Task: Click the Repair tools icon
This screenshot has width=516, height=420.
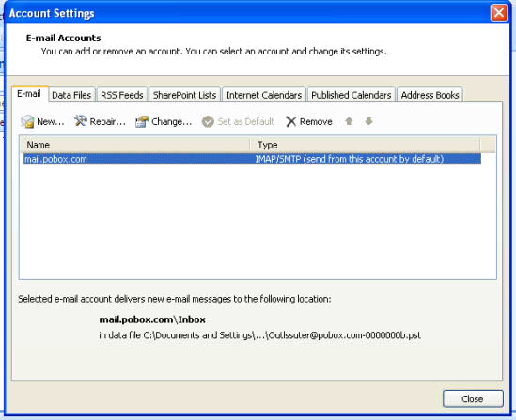Action: click(x=80, y=121)
